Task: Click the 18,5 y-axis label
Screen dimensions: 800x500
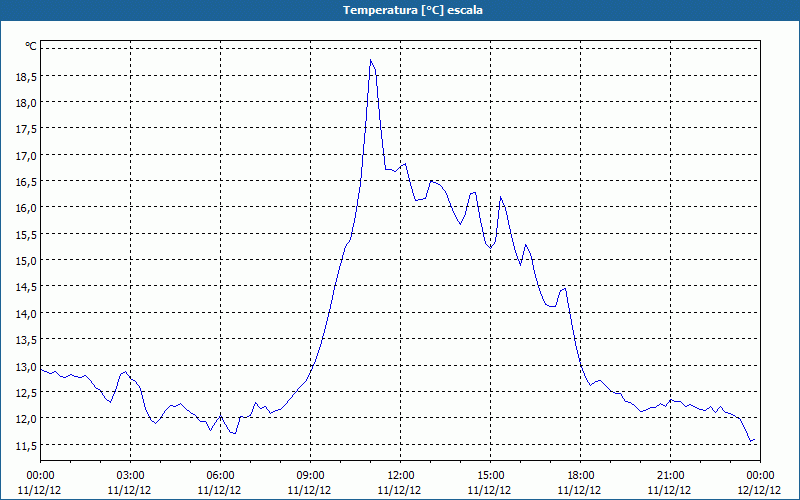Action: (x=27, y=77)
